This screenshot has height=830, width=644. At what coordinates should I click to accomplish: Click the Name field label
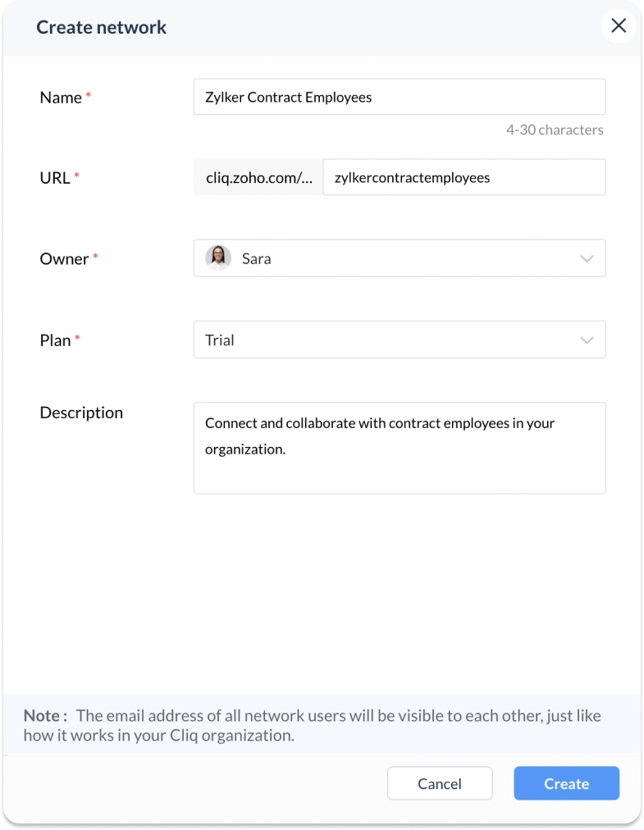(x=61, y=98)
